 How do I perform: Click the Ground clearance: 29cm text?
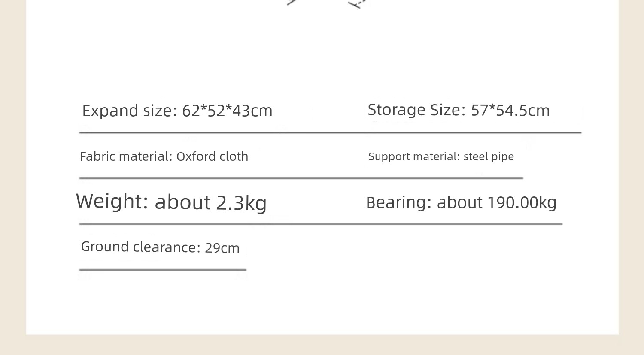160,247
